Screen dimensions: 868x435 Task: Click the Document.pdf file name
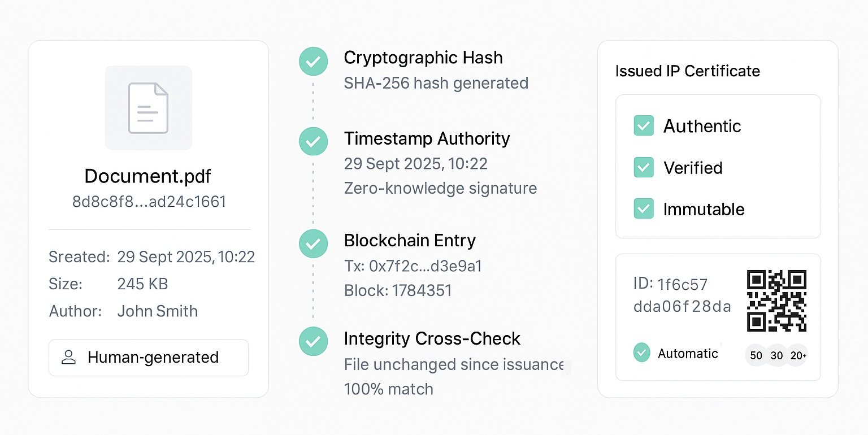point(147,176)
